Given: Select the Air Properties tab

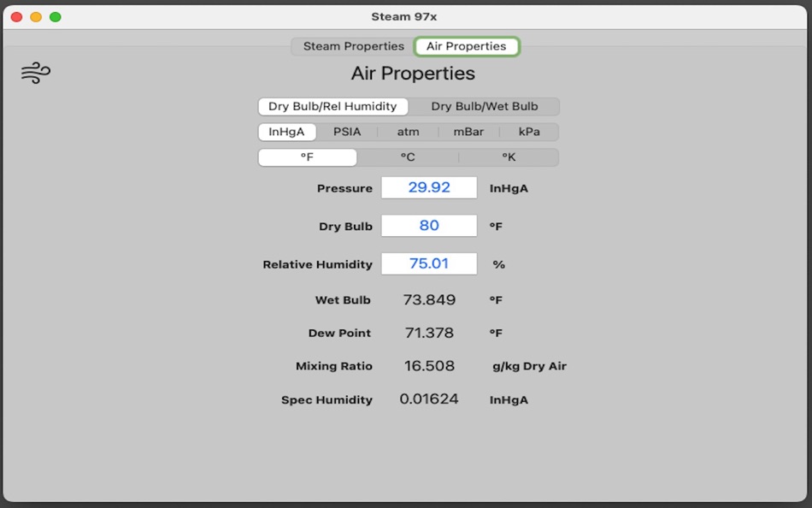Looking at the screenshot, I should [x=467, y=46].
